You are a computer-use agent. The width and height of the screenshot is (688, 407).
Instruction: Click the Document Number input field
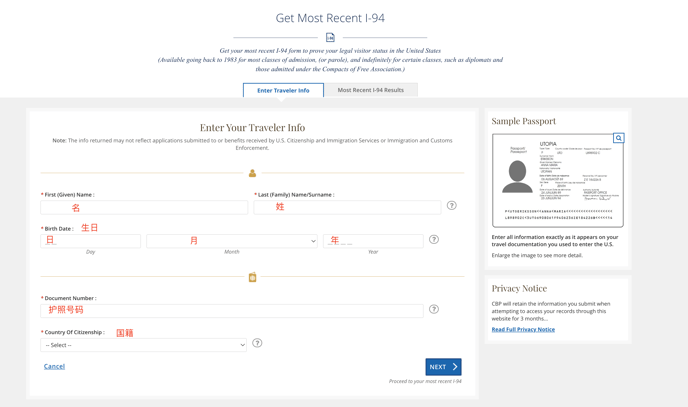pos(232,311)
